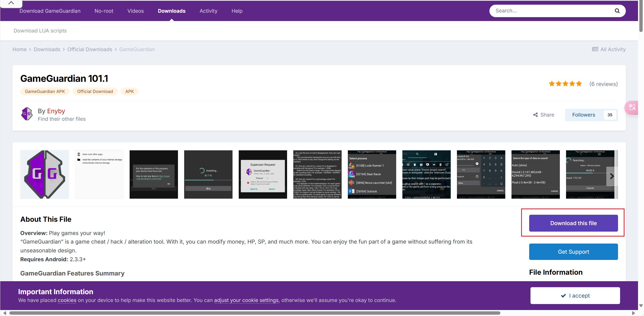This screenshot has width=644, height=316.
Task: Open the numeric keypad search thumbnail
Action: pos(481,174)
